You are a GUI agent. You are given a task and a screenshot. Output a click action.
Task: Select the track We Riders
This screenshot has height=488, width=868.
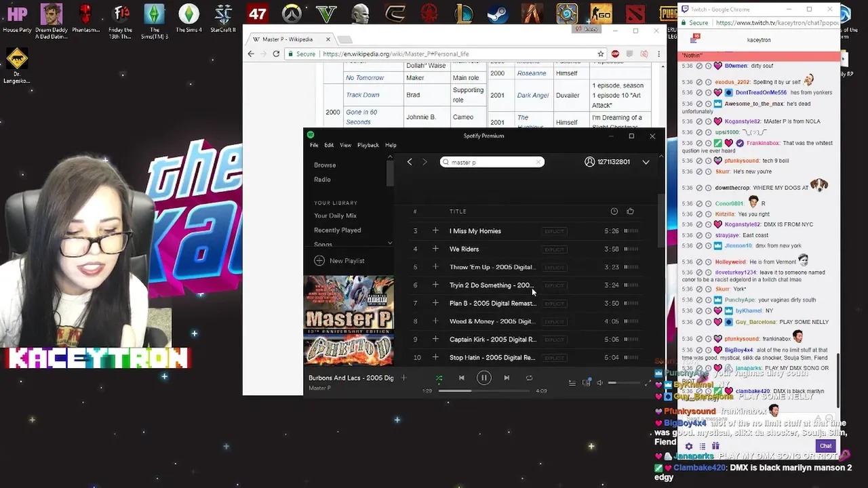click(464, 249)
